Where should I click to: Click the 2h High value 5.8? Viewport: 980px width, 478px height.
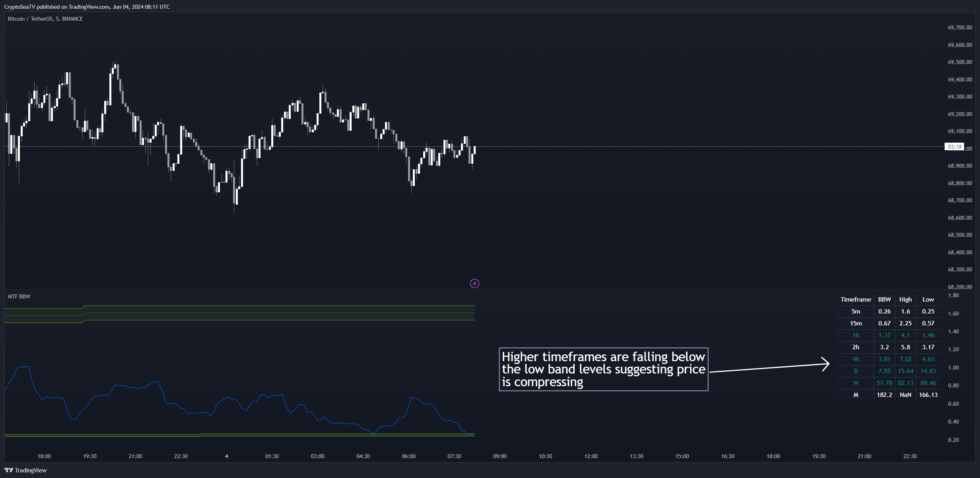tap(906, 347)
